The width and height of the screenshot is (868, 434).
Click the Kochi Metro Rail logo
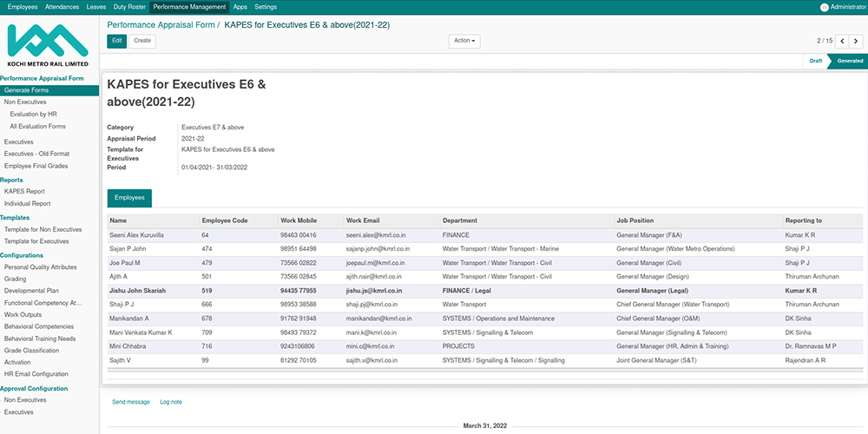pyautogui.click(x=48, y=45)
